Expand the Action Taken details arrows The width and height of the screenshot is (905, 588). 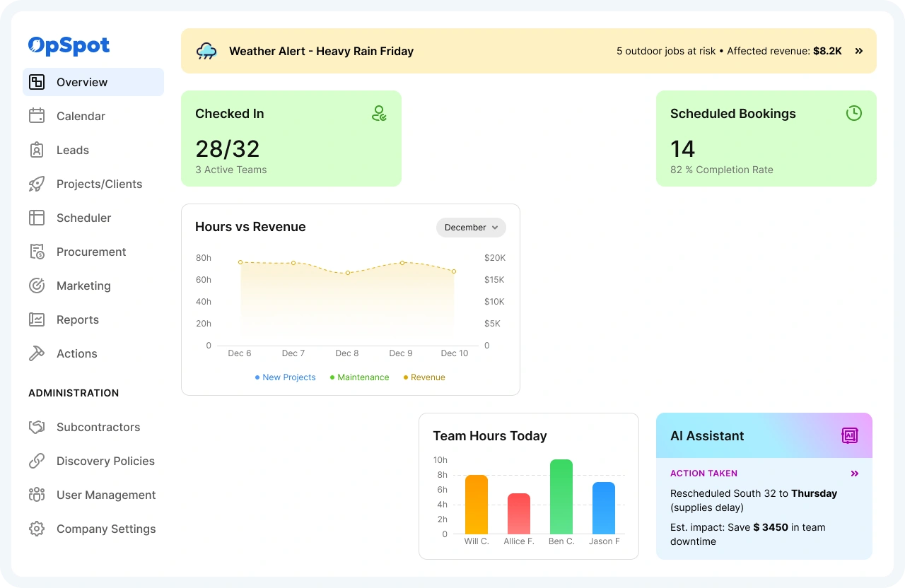855,474
